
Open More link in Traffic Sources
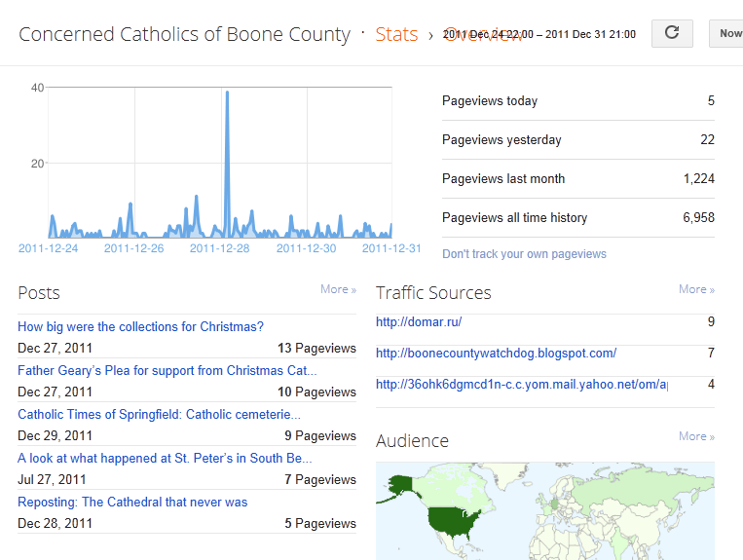[696, 289]
